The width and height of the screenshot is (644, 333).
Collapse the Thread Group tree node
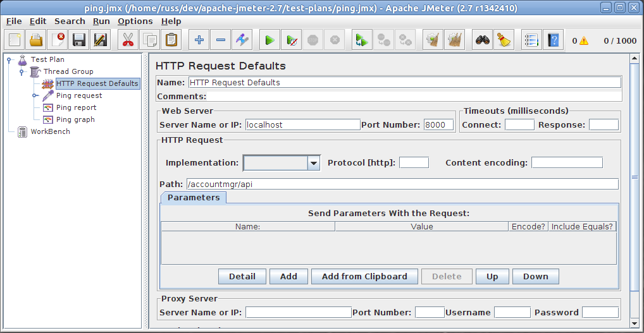tap(22, 72)
